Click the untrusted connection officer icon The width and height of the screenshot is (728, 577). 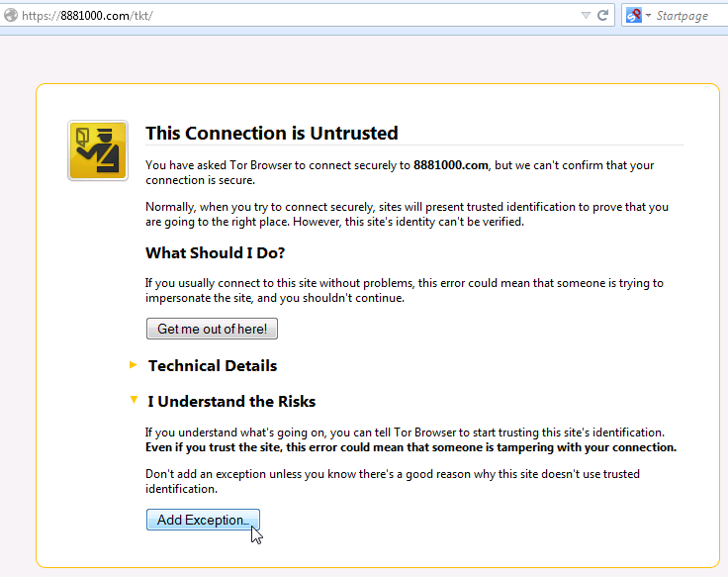[x=98, y=150]
